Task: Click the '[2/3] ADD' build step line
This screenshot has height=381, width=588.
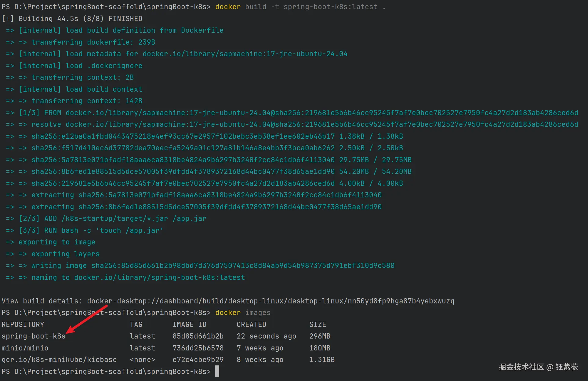Action: coord(112,218)
